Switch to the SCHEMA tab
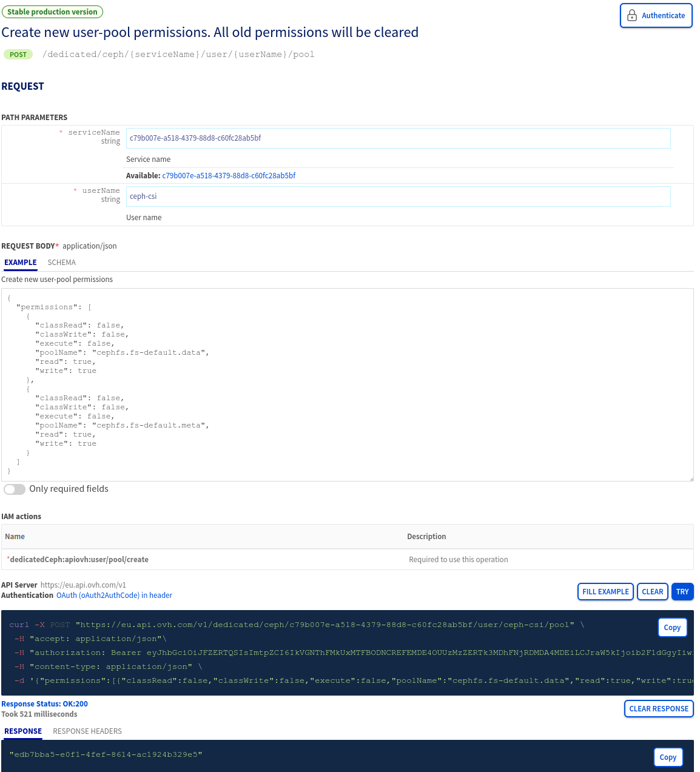This screenshot has height=772, width=700. click(x=61, y=262)
